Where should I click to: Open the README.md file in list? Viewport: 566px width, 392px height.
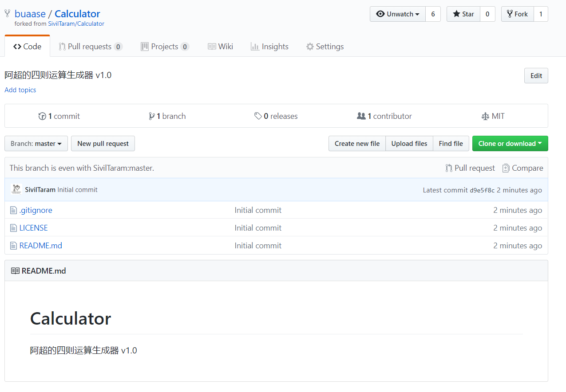click(x=41, y=246)
